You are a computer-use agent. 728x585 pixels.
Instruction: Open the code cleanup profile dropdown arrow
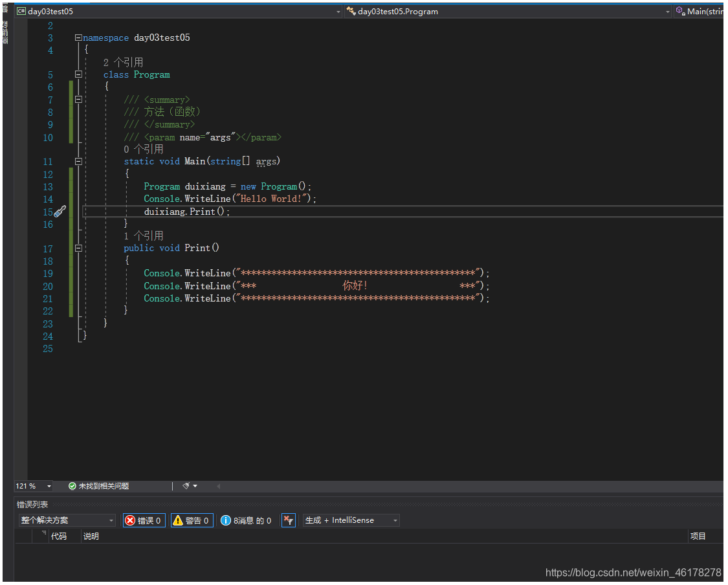[195, 487]
